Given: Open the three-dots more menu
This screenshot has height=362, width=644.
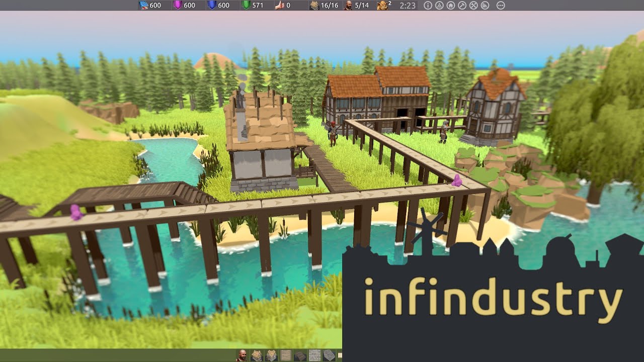Looking at the screenshot, I should tap(501, 6).
